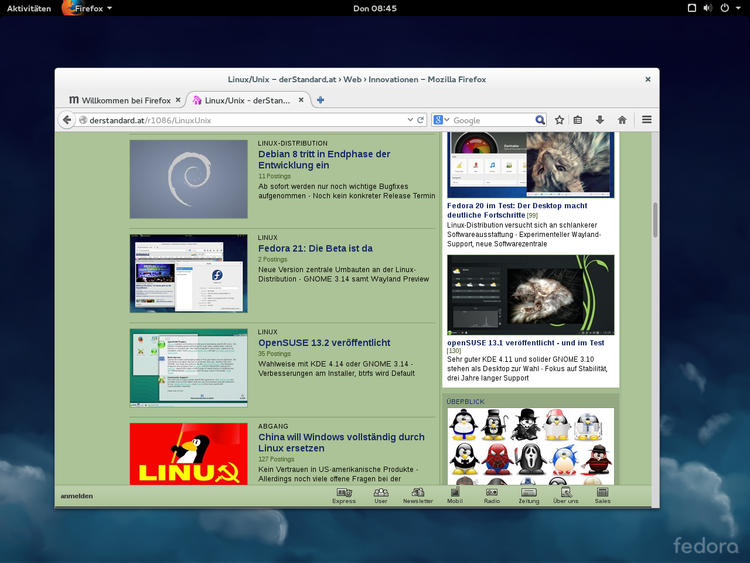This screenshot has height=563, width=750.
Task: Open the Fedora 21 Beta article headline
Action: [315, 248]
